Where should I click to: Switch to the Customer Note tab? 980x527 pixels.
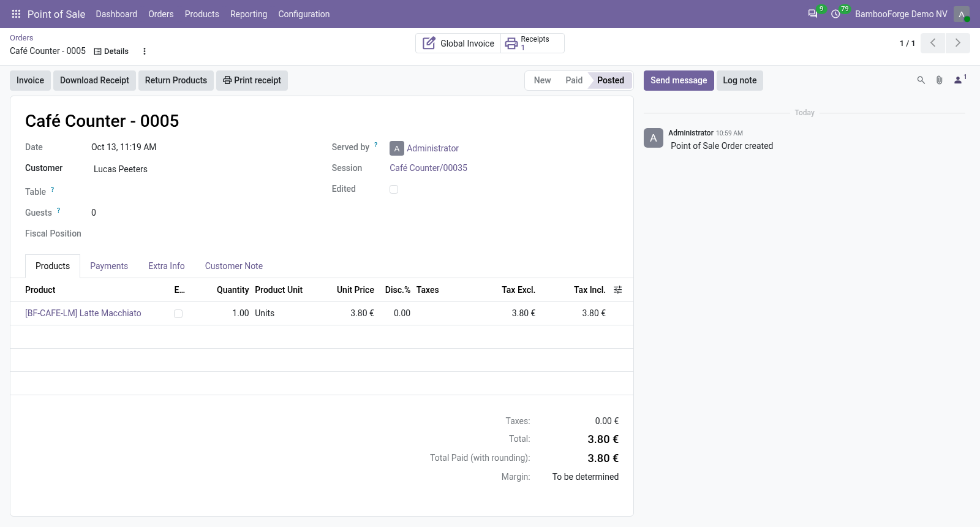234,266
